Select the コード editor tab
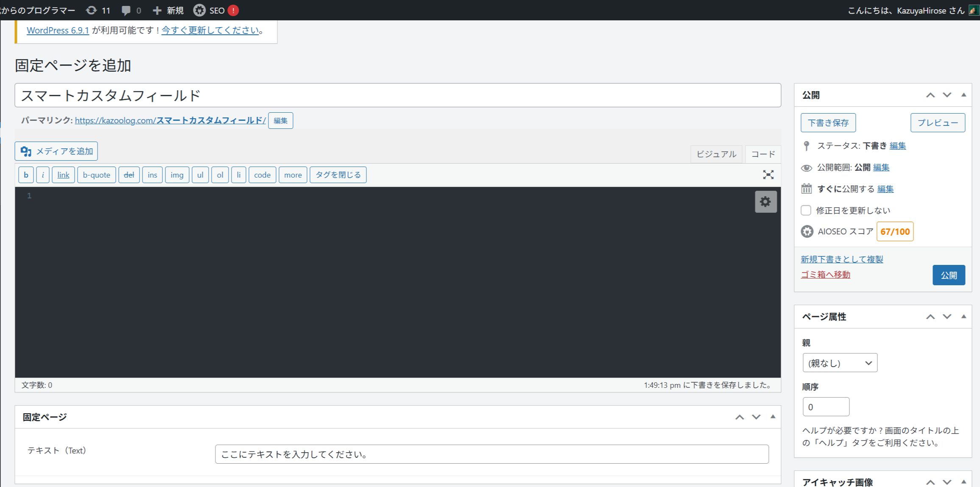Viewport: 980px width, 487px height. click(x=763, y=154)
